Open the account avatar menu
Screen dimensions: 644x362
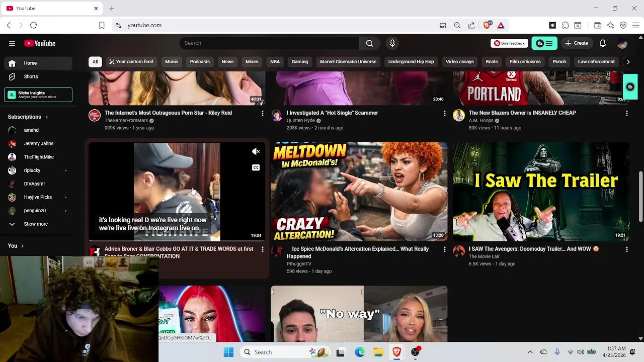pos(622,43)
